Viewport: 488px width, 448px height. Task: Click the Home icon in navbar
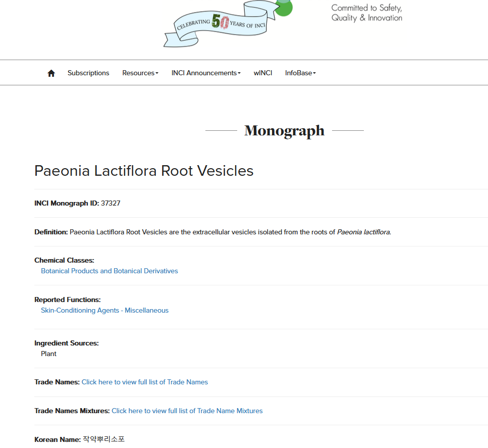51,73
